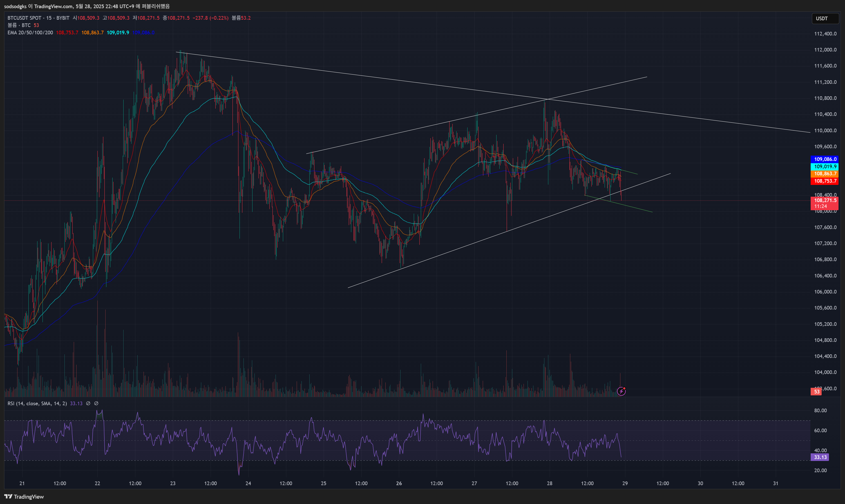Viewport: 845px width, 504px height.
Task: Click the lightning bolt event icon
Action: (621, 391)
